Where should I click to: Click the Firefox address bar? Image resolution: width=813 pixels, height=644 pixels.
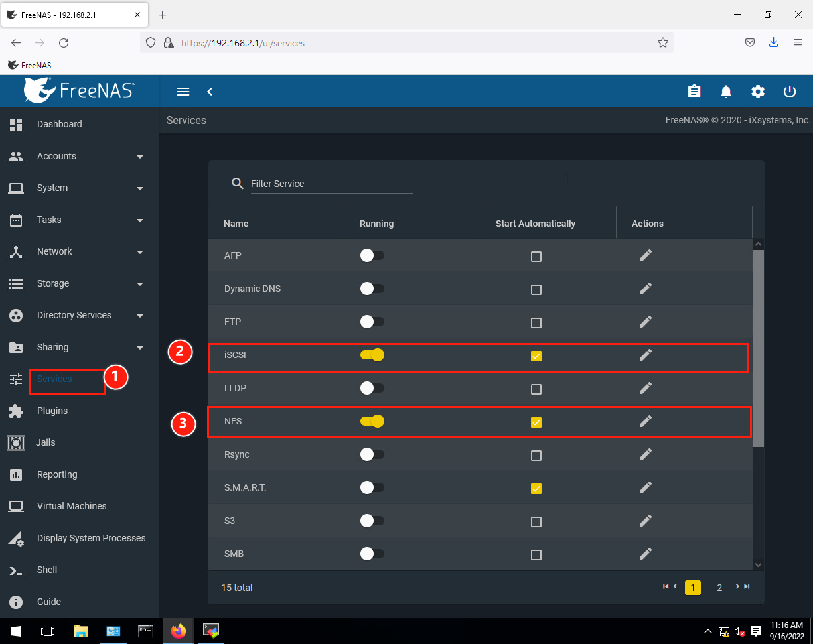pos(406,43)
